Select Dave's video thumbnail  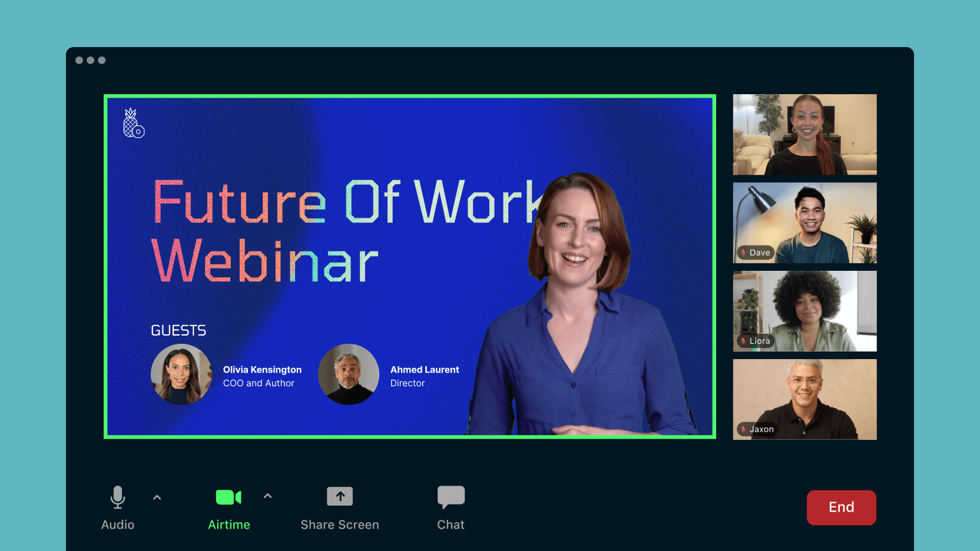(804, 223)
